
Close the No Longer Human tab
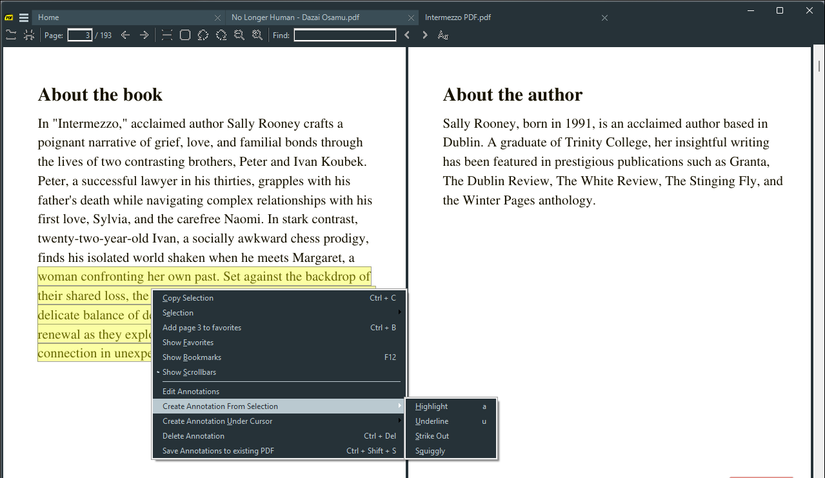(411, 17)
